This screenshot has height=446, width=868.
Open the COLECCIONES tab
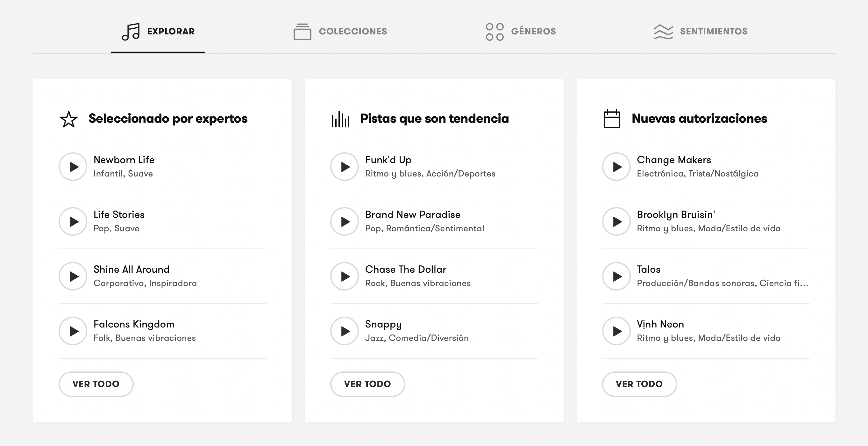340,31
